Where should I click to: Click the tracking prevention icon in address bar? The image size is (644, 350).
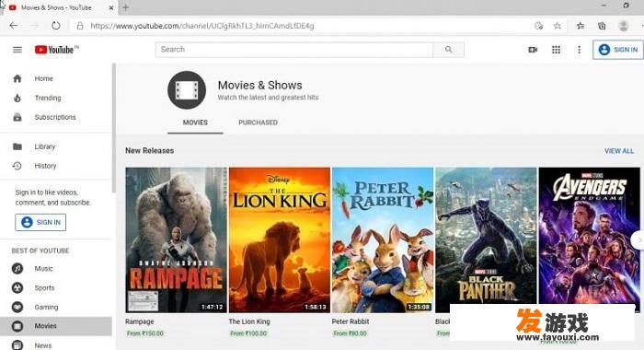538,26
